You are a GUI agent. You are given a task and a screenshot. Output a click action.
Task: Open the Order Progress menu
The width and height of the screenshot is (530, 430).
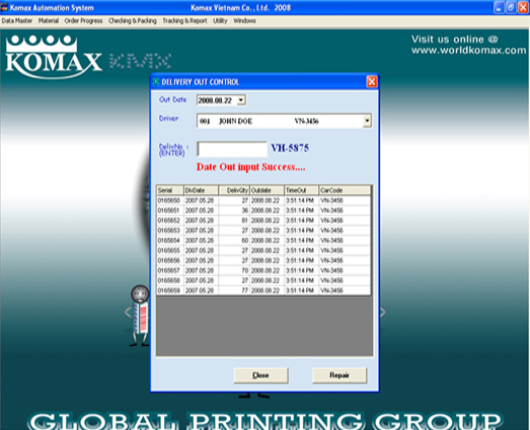pyautogui.click(x=83, y=21)
